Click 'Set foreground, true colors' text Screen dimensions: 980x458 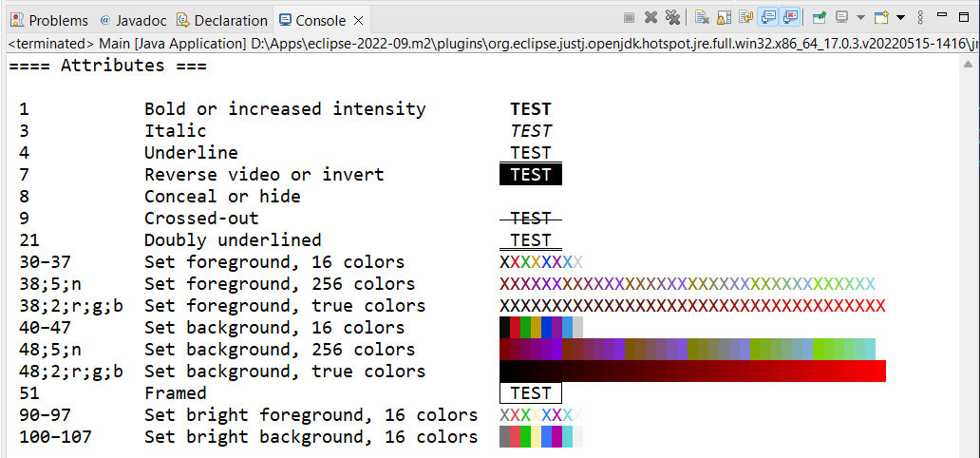[x=285, y=306]
